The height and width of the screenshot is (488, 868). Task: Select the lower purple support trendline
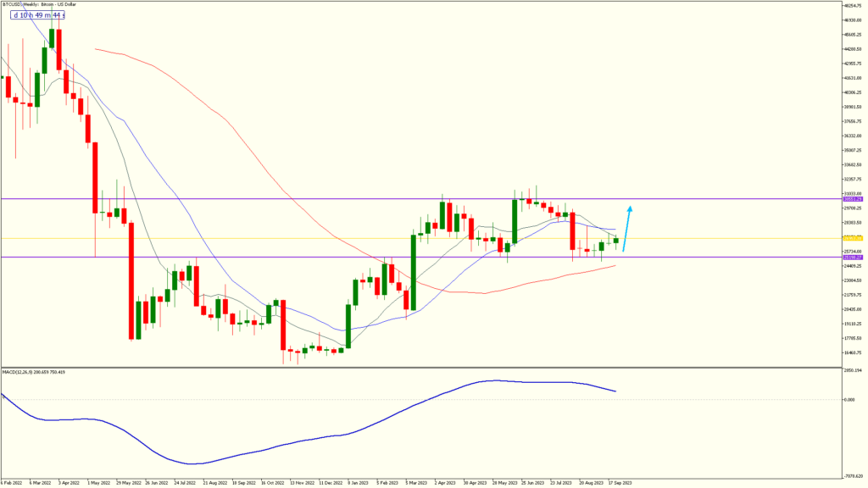339,258
